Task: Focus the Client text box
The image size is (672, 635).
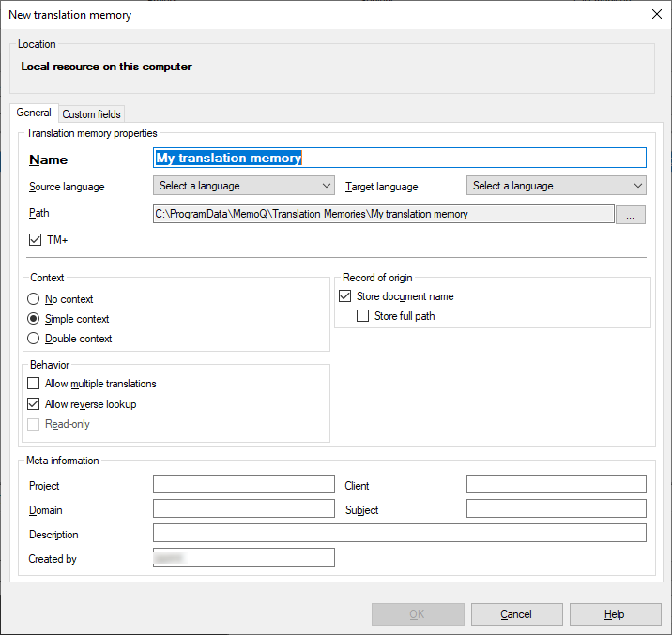Action: 556,484
